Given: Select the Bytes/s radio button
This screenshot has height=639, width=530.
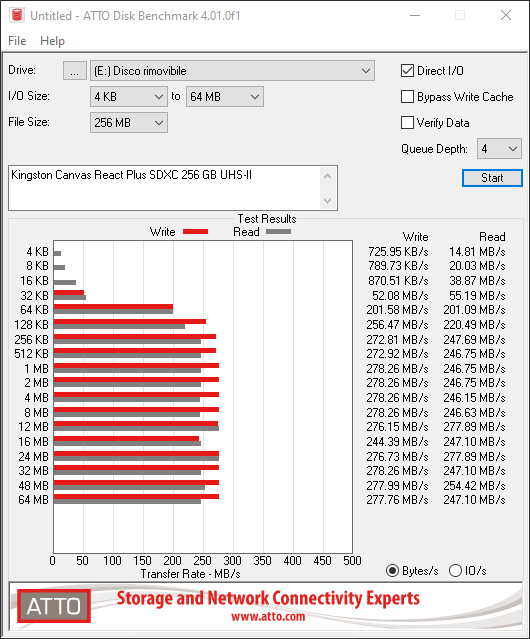Looking at the screenshot, I should (x=392, y=571).
